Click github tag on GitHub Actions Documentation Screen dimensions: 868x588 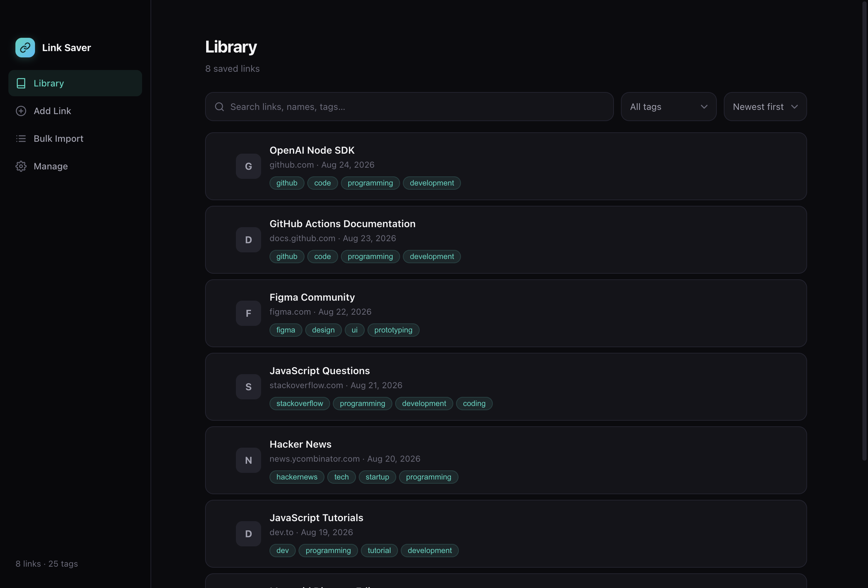[287, 257]
